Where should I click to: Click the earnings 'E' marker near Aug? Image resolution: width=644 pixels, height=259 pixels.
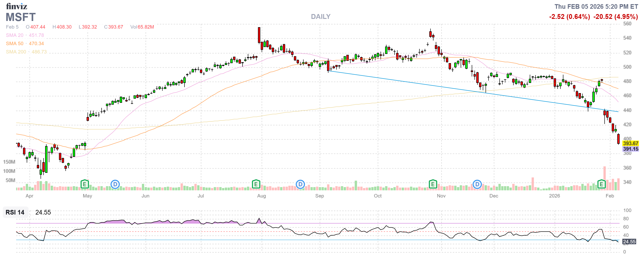[x=256, y=185]
